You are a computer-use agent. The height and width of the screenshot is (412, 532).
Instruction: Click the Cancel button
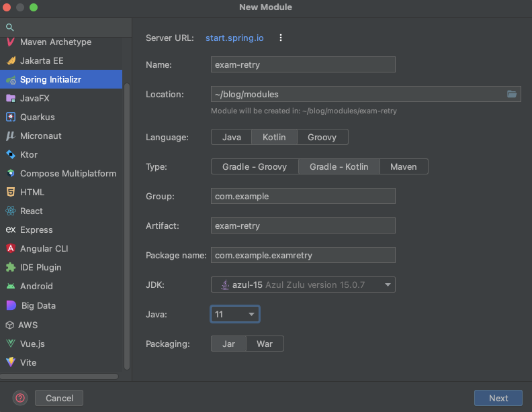[59, 398]
